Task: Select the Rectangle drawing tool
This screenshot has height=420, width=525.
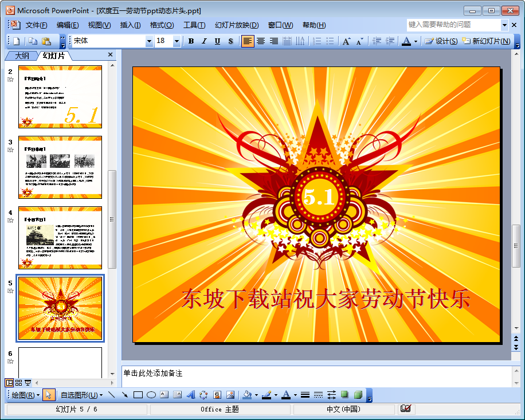Action: coord(138,395)
